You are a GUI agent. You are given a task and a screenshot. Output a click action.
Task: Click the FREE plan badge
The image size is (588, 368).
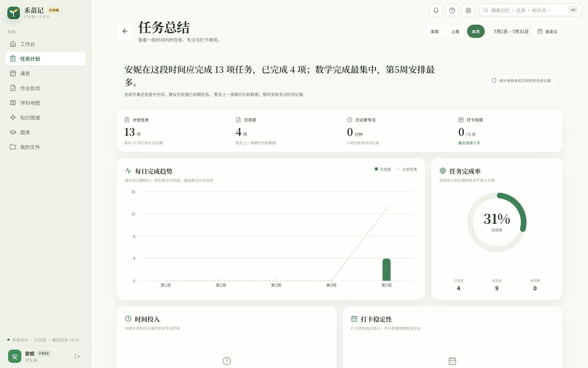[x=44, y=353]
